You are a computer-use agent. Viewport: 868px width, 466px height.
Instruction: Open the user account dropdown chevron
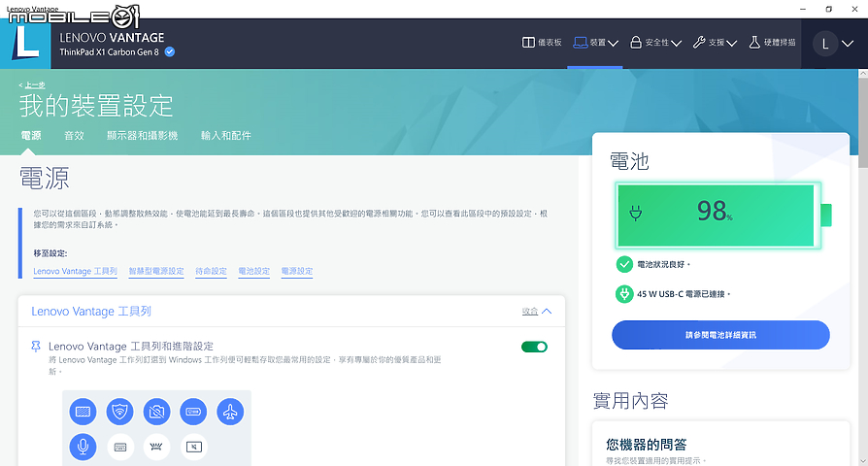pyautogui.click(x=848, y=44)
